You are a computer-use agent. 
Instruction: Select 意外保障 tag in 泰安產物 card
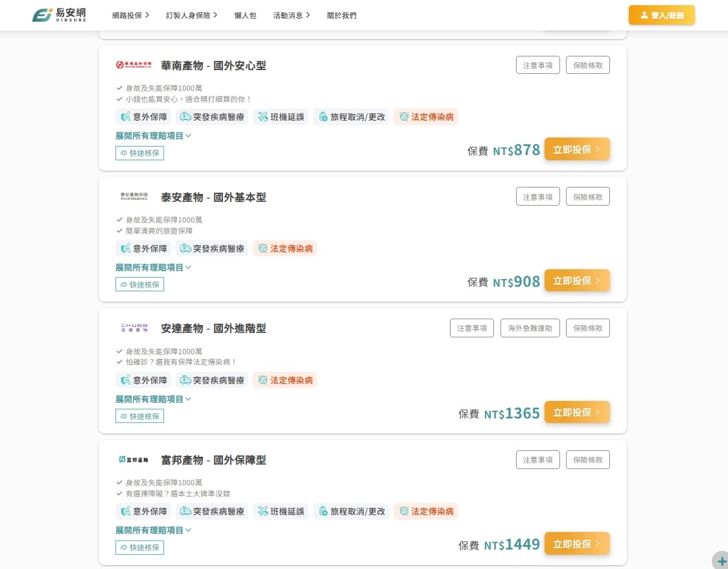[x=143, y=248]
